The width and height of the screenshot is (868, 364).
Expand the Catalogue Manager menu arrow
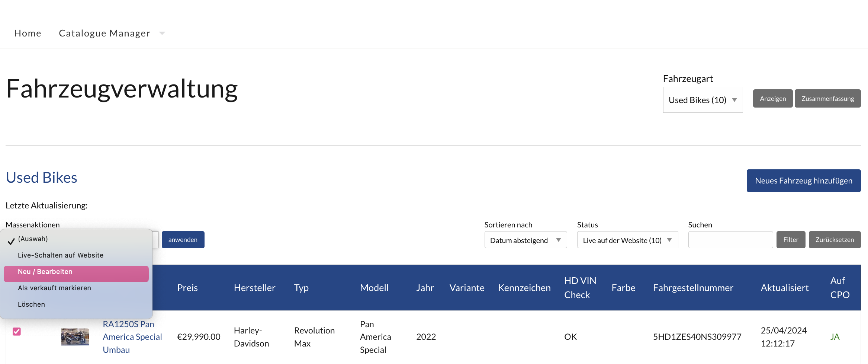tap(162, 33)
